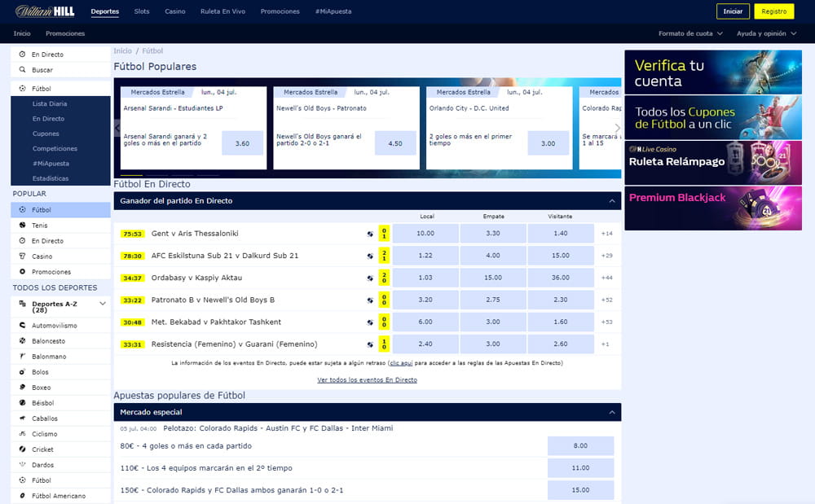Click the Iniciar login button
The height and width of the screenshot is (504, 815).
click(x=733, y=11)
